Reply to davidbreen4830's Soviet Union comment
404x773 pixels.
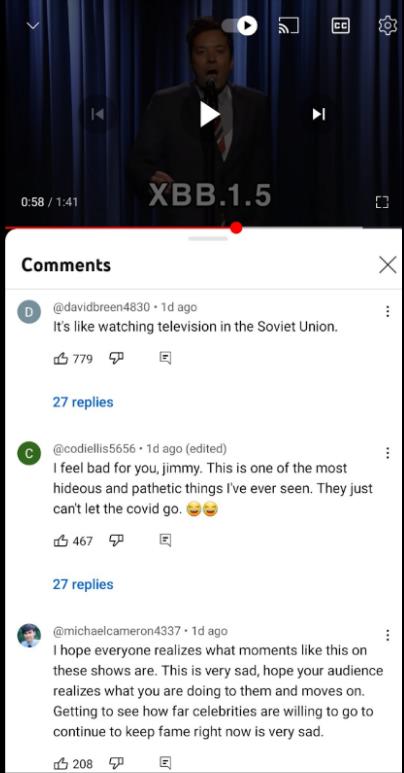165,358
